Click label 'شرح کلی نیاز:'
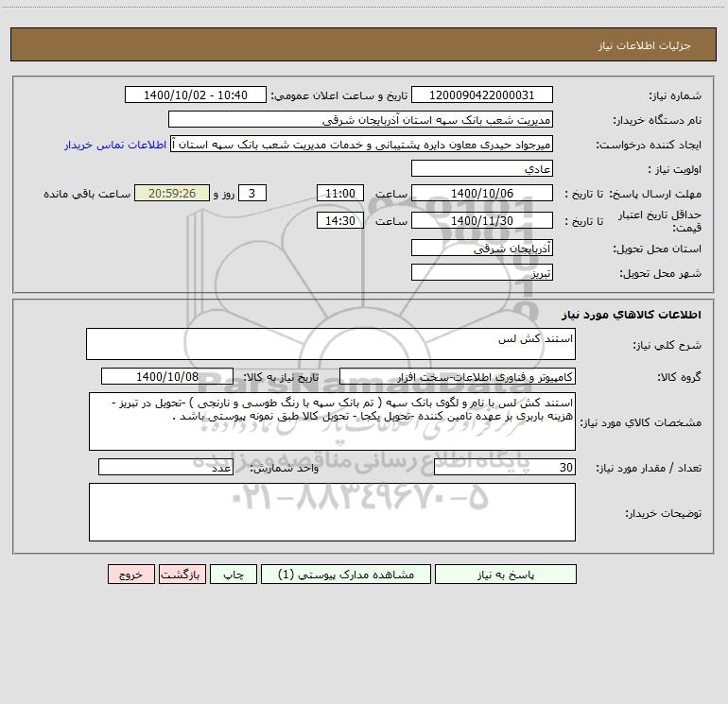 pos(667,345)
